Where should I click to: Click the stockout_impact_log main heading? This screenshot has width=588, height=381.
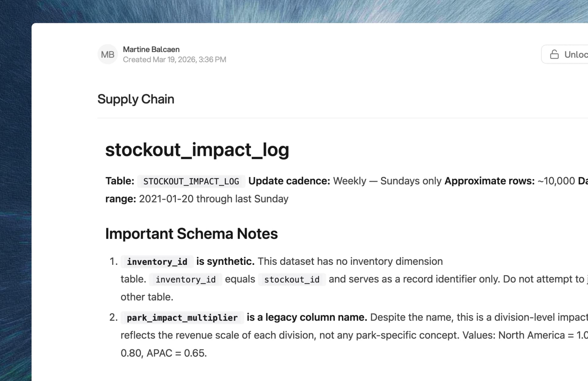tap(197, 150)
